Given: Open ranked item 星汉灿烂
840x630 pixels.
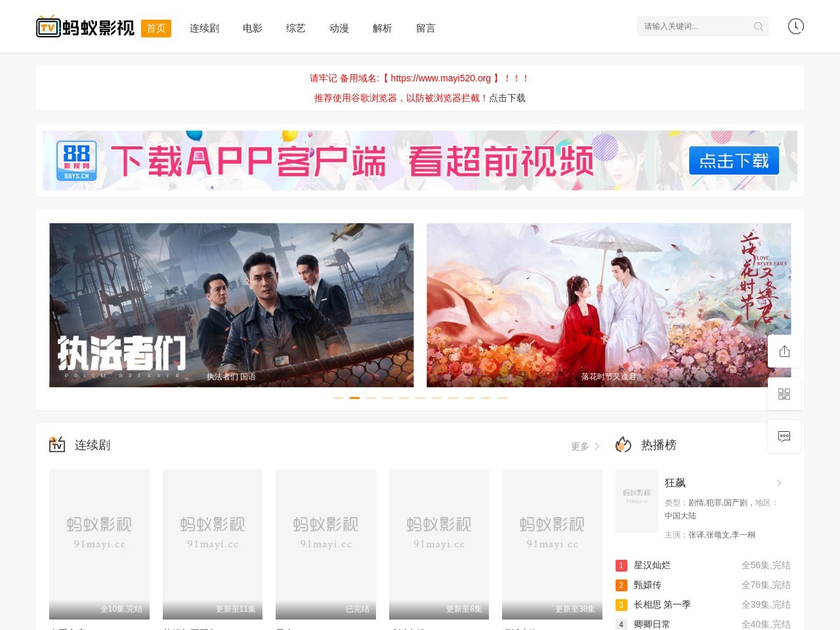Looking at the screenshot, I should tap(652, 565).
